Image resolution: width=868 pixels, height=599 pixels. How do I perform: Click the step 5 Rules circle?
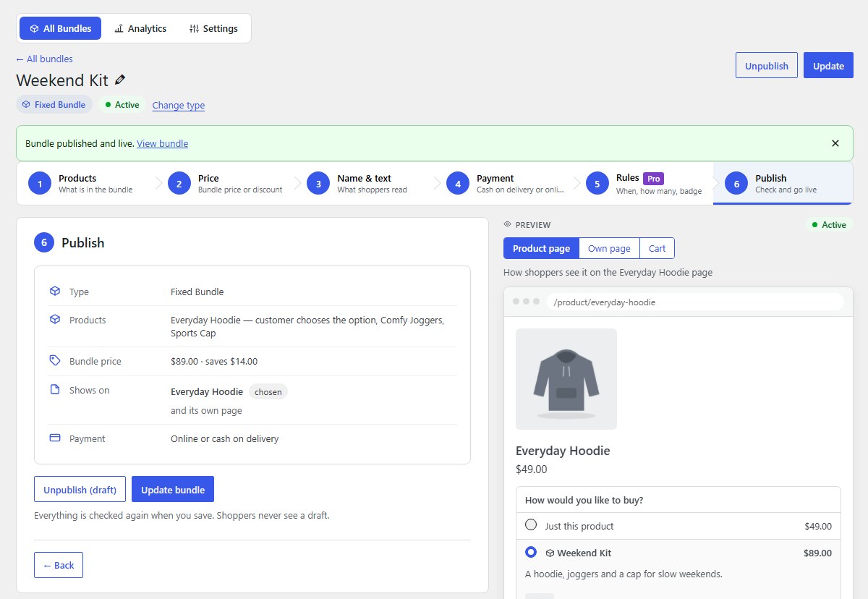pyautogui.click(x=597, y=184)
